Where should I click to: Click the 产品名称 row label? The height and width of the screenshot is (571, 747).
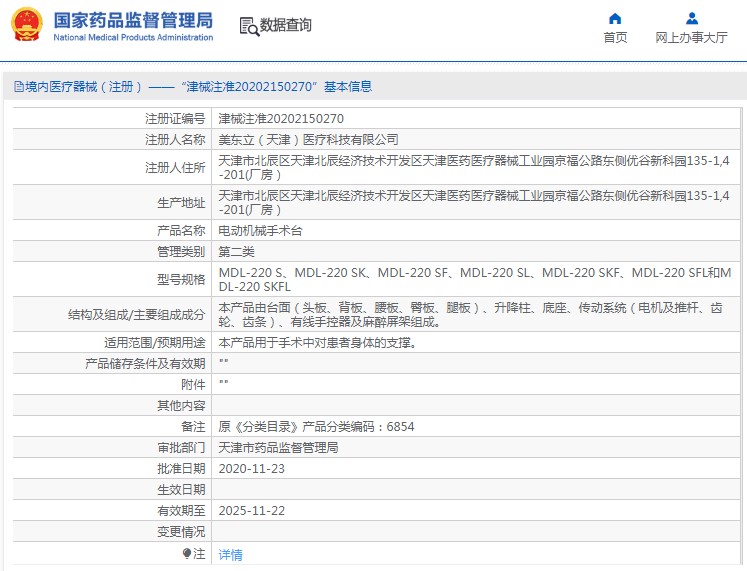pyautogui.click(x=181, y=230)
